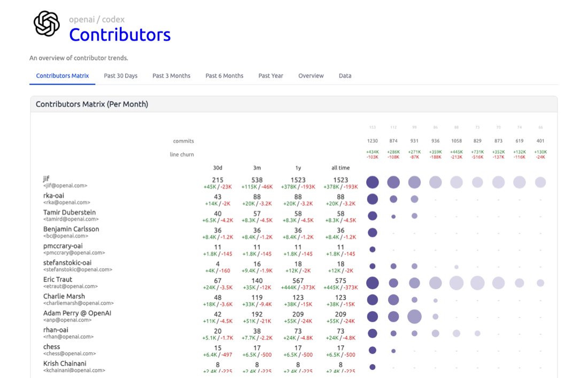This screenshot has height=378, width=588.
Task: Click the Contributors page heading
Action: (120, 35)
